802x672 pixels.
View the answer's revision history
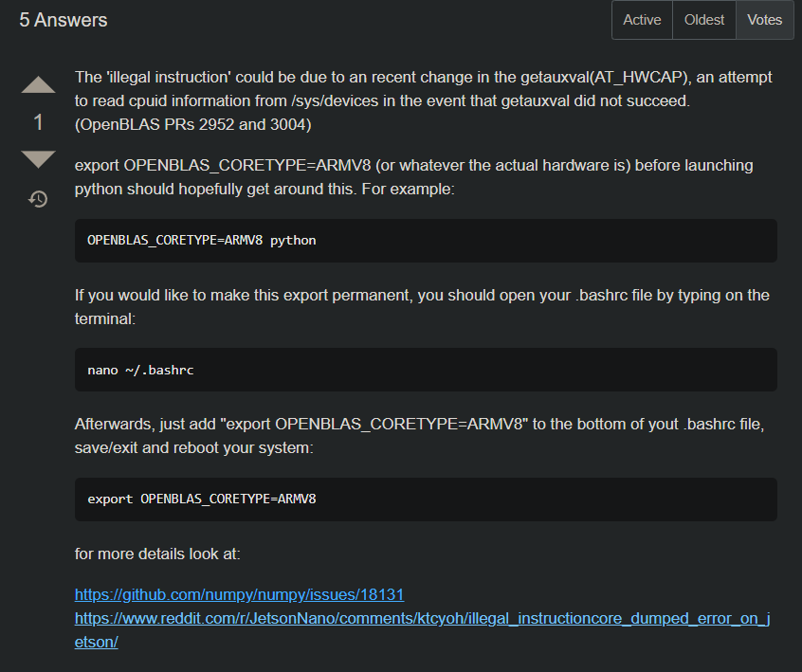click(x=37, y=199)
